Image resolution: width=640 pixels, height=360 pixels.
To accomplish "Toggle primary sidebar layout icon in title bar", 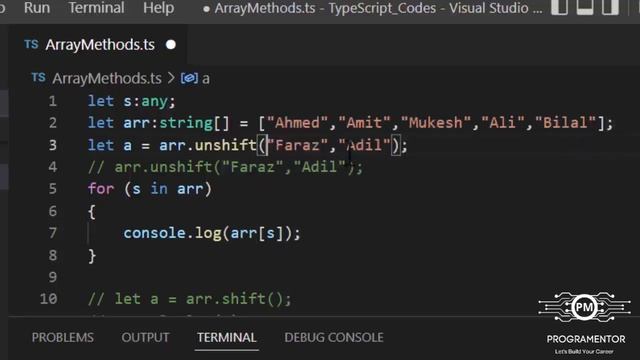I will click(x=560, y=7).
